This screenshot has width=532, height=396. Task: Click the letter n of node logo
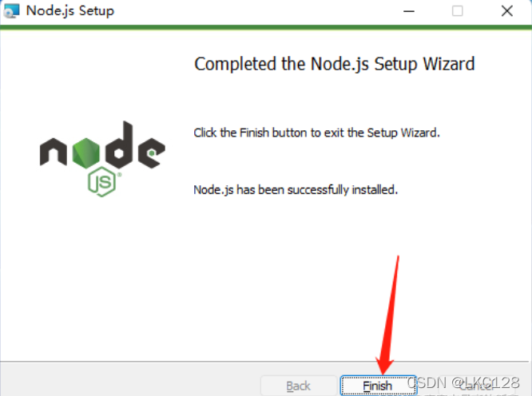pyautogui.click(x=54, y=152)
